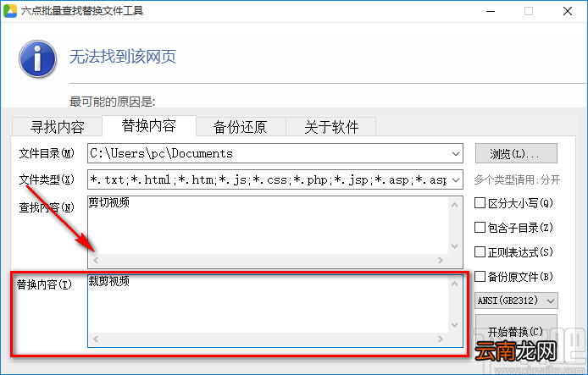
Task: Click the blue information icon
Action: click(37, 58)
